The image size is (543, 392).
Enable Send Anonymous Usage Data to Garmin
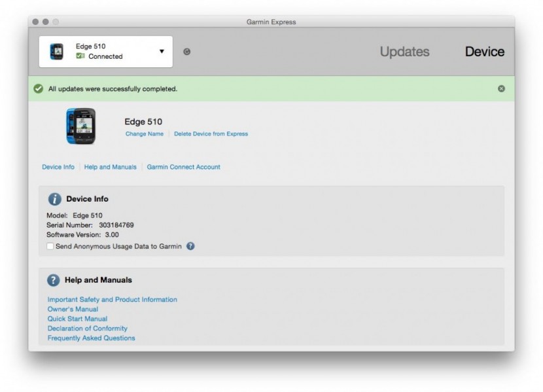(48, 247)
